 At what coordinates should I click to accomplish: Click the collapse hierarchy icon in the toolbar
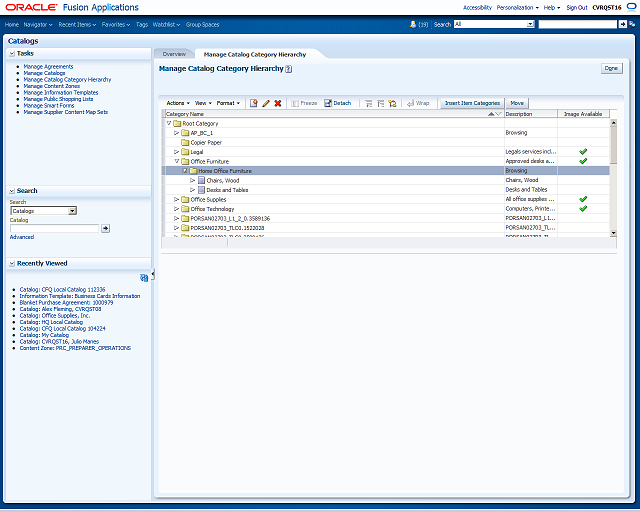(380, 103)
